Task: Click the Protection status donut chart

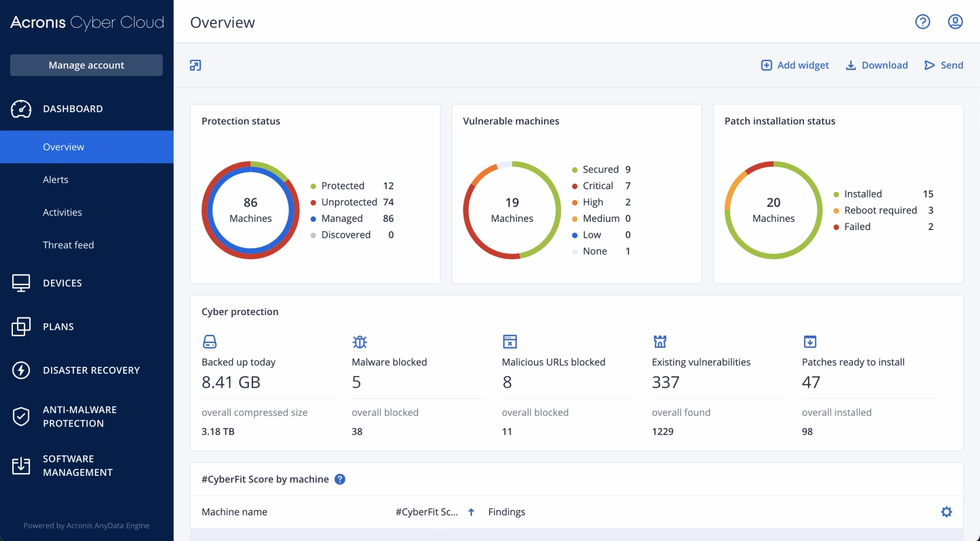Action: 251,210
